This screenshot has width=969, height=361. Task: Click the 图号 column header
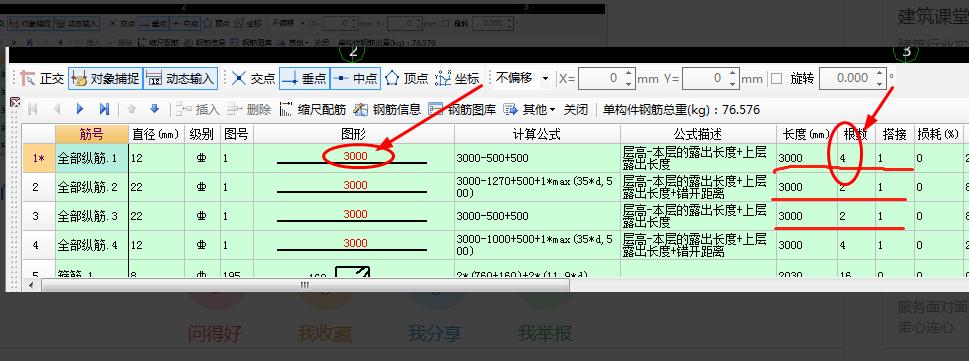237,134
